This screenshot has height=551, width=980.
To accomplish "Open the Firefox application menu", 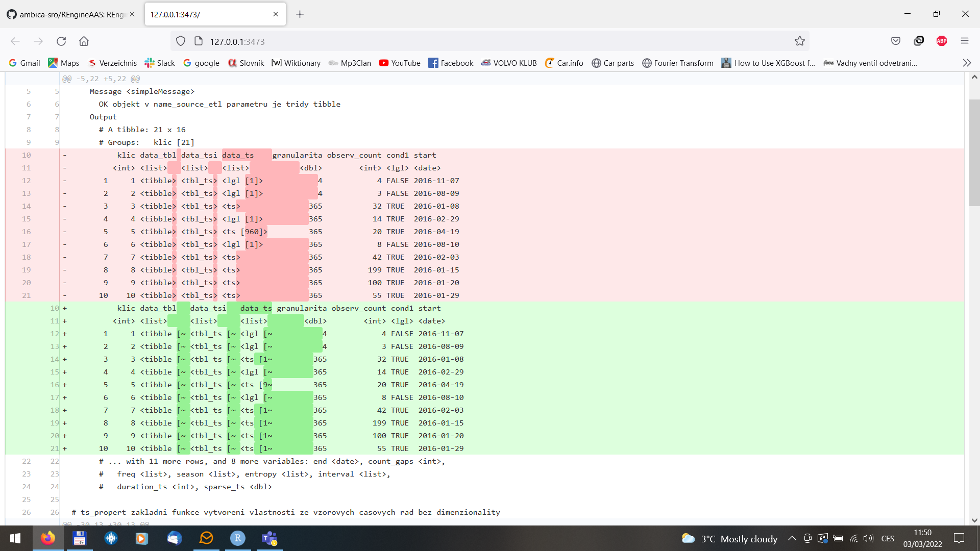I will pos(965,41).
